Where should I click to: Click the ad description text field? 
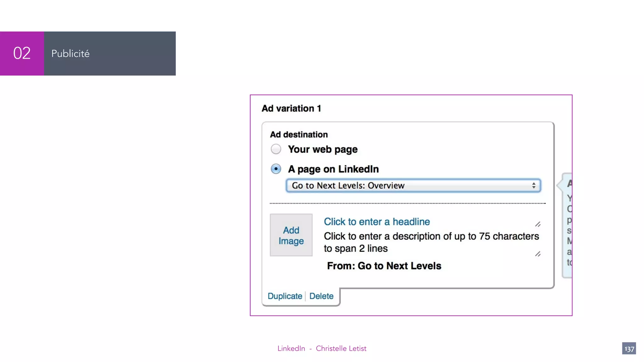[431, 242]
